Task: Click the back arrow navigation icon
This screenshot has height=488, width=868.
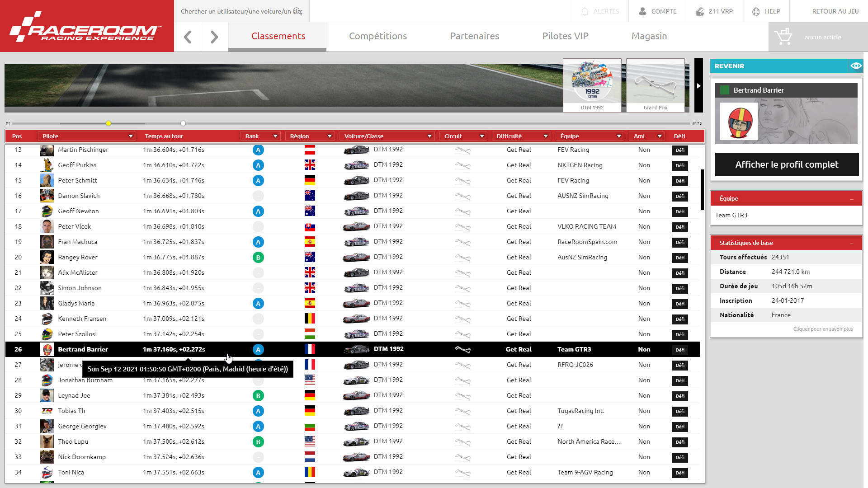Action: (x=188, y=37)
